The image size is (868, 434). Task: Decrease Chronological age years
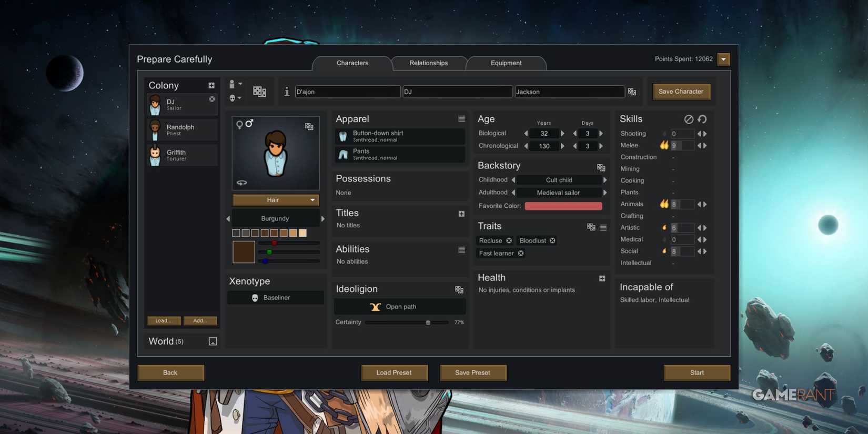tap(526, 146)
